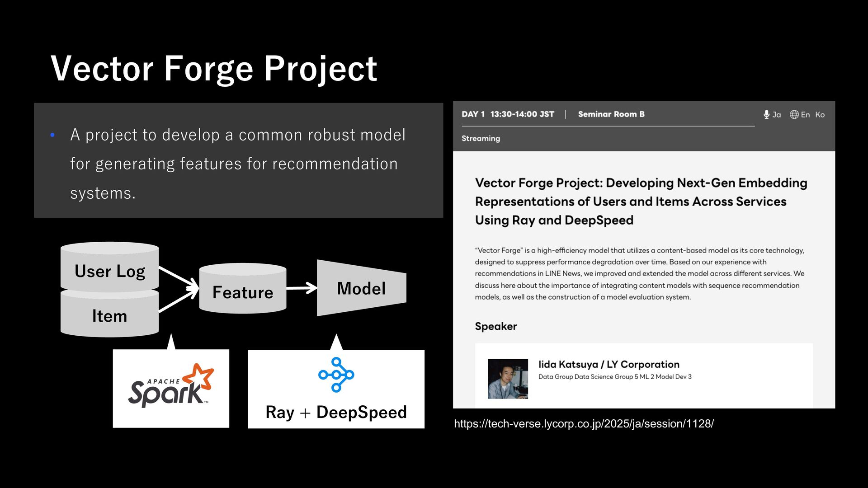The image size is (868, 488).
Task: Open the tech-verse session 1128 URL
Action: [x=584, y=424]
